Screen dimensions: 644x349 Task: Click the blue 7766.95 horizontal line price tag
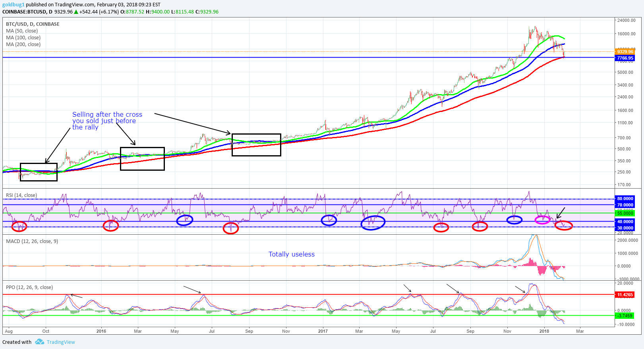coord(625,58)
